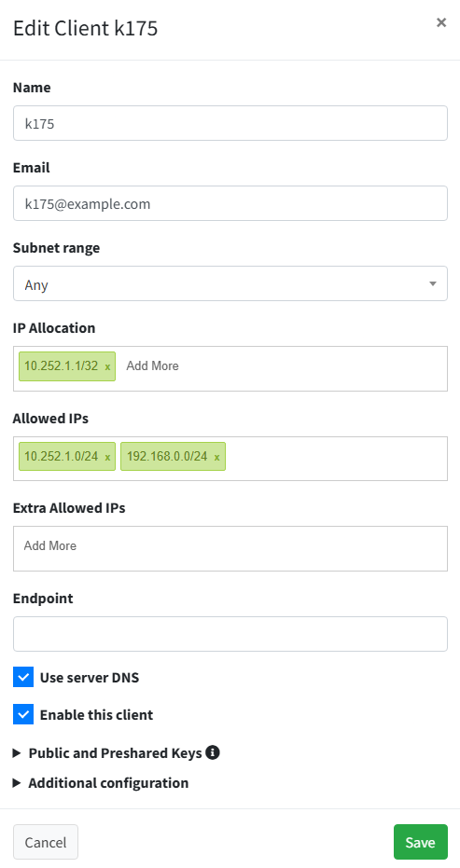The image size is (460, 868).
Task: Click the empty area in Allowed IPs box
Action: click(x=335, y=459)
